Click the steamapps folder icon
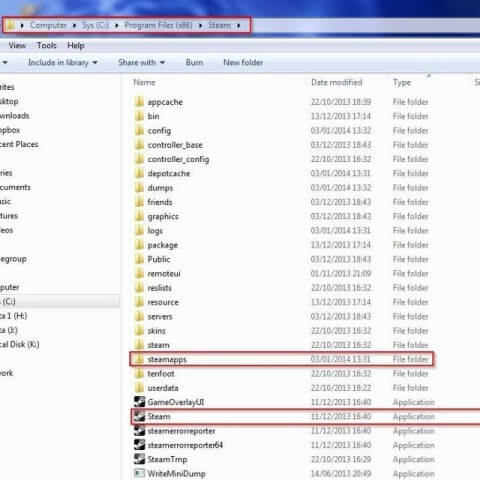Screen dimensions: 480x480 (x=139, y=359)
